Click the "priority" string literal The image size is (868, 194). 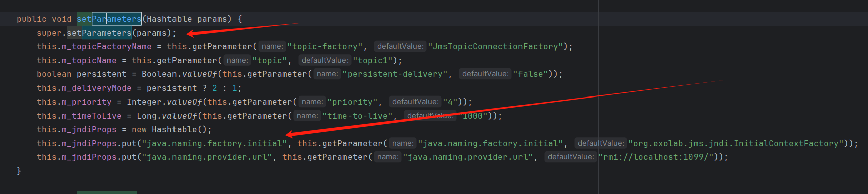352,102
